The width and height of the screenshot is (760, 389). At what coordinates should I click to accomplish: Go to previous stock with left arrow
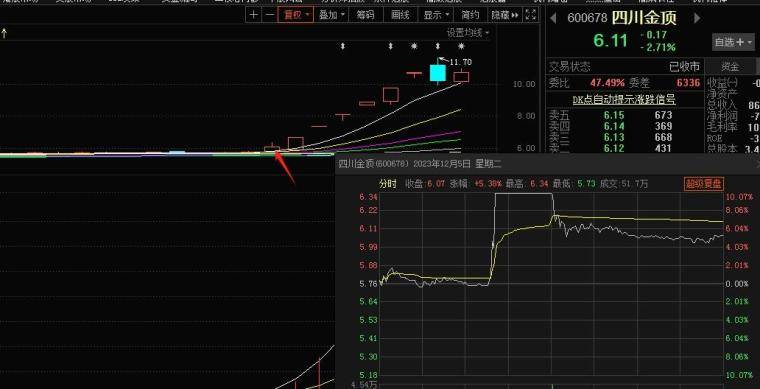point(554,18)
